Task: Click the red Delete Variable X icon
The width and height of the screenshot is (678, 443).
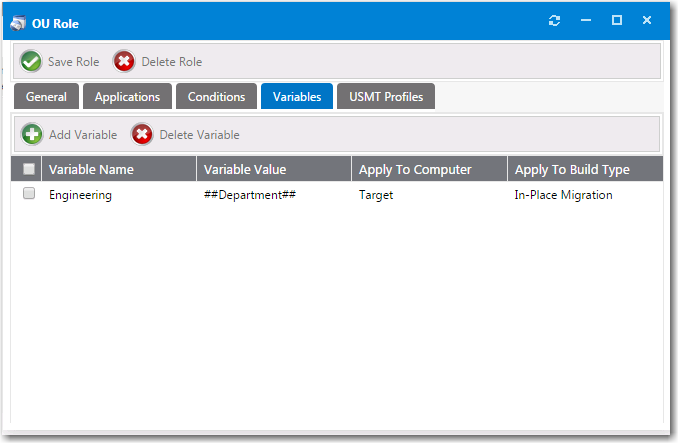Action: pos(143,134)
